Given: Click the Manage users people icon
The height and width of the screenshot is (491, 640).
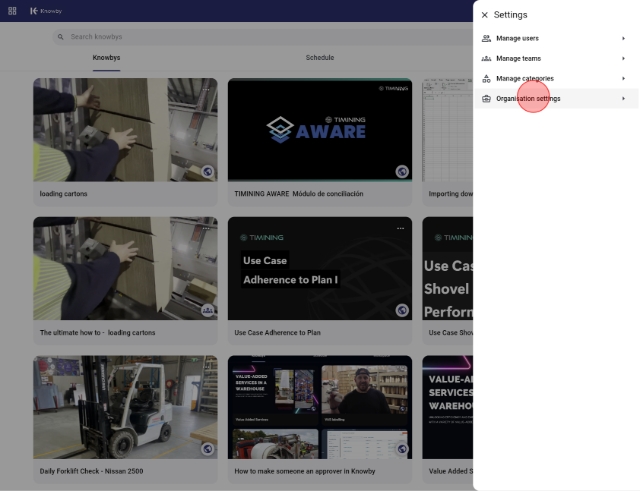Looking at the screenshot, I should click(x=486, y=38).
